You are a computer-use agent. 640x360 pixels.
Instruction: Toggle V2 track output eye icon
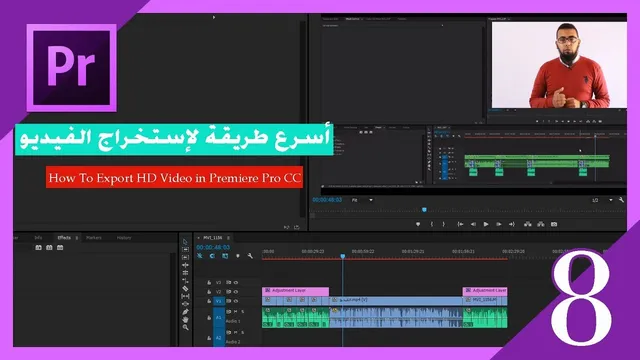point(236,292)
